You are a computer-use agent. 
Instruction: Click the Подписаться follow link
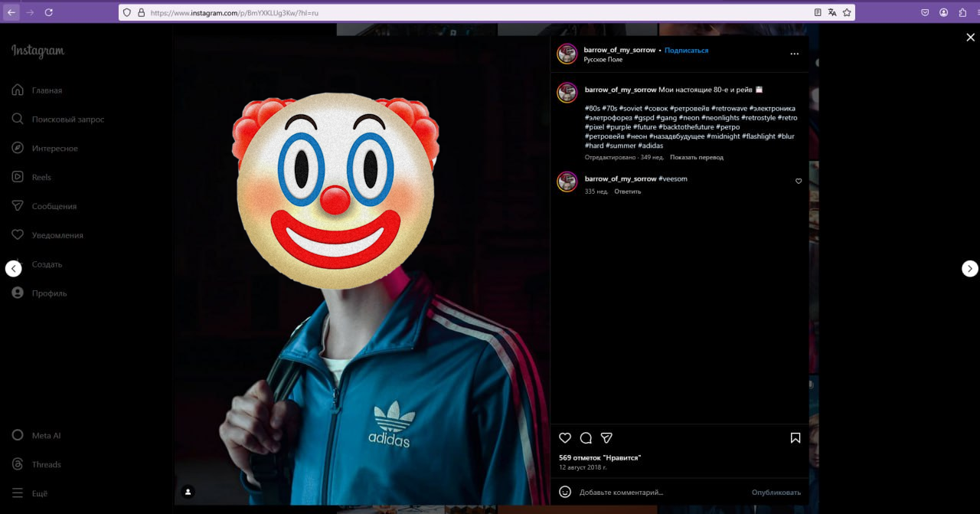tap(686, 51)
